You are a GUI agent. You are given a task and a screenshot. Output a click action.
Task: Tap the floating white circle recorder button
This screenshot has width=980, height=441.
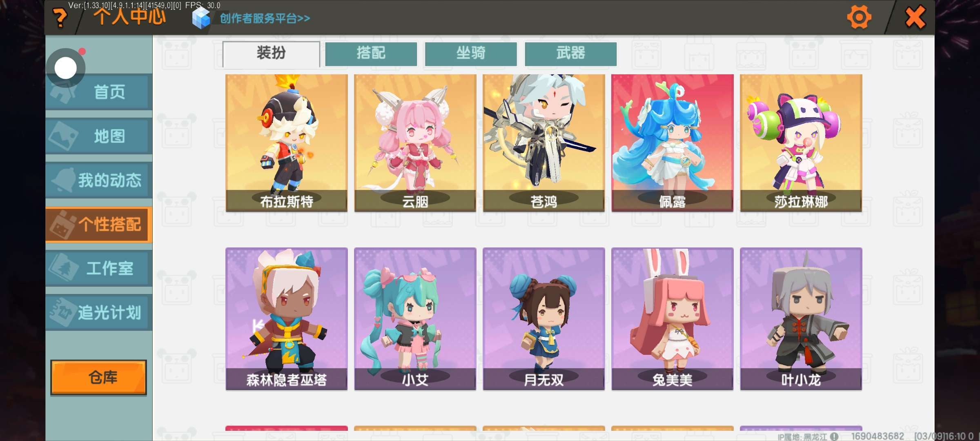tap(66, 68)
